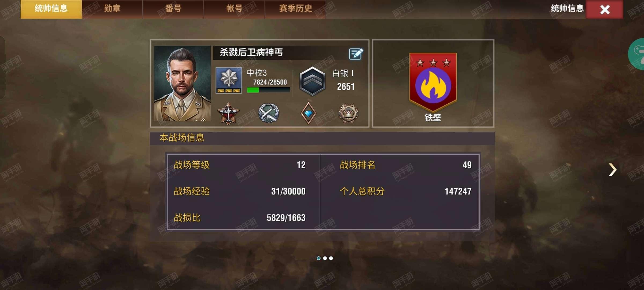Go to second page indicator dot

[325, 258]
